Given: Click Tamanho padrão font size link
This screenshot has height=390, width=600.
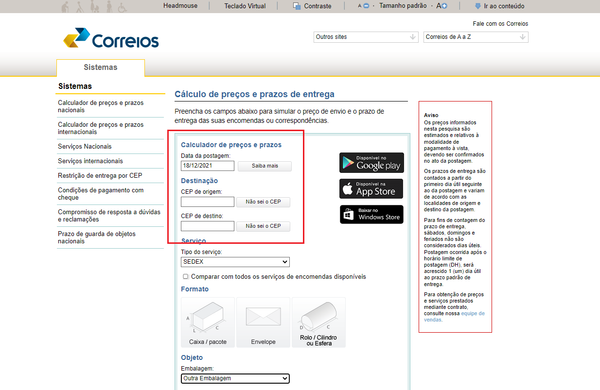Looking at the screenshot, I should 403,6.
